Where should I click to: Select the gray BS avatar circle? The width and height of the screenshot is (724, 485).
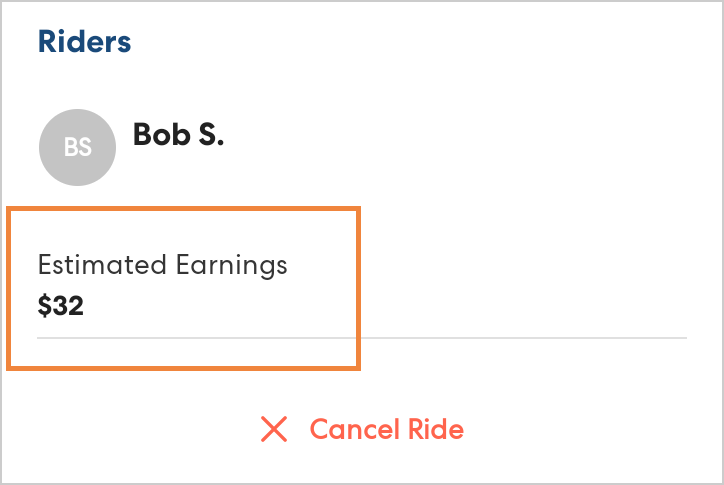pos(78,147)
